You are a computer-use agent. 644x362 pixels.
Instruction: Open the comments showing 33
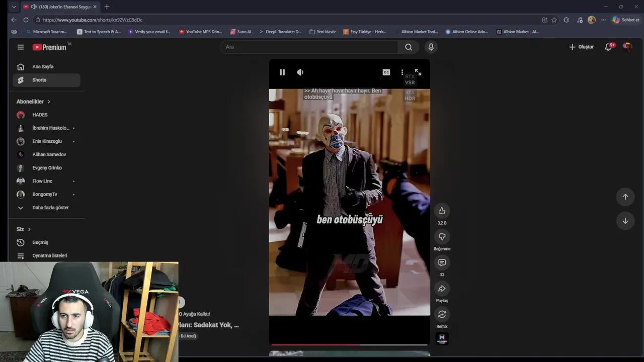coord(442,262)
